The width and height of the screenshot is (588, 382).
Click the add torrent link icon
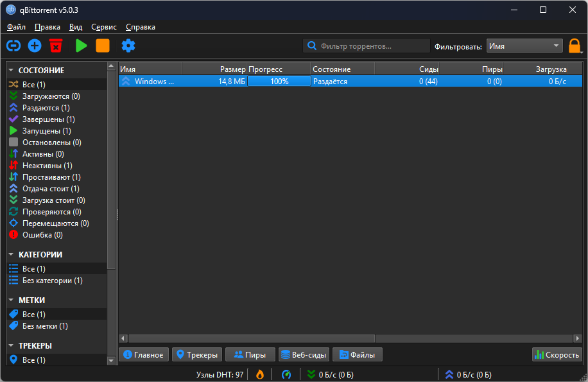tap(13, 46)
